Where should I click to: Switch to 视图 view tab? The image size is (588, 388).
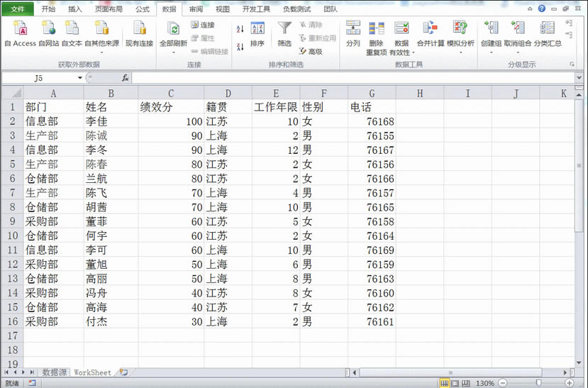(223, 9)
